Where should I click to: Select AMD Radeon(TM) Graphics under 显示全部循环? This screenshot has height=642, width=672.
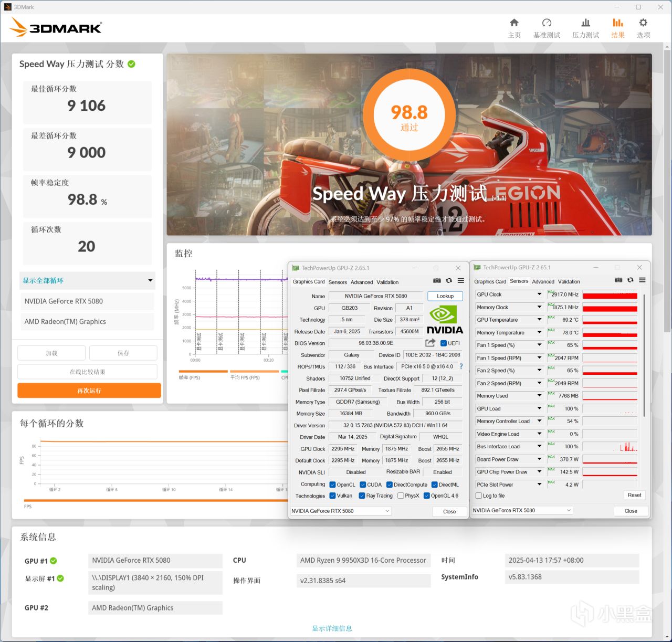87,322
